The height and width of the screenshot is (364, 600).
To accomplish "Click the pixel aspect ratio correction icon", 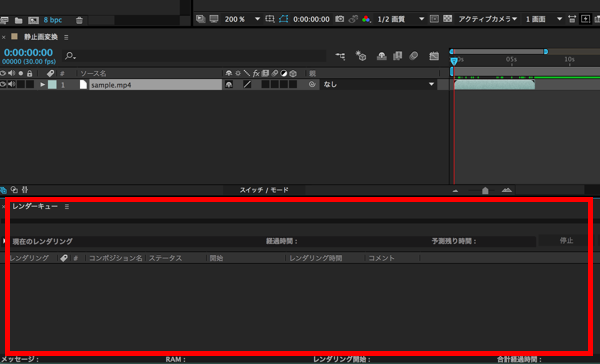I will pos(572,19).
